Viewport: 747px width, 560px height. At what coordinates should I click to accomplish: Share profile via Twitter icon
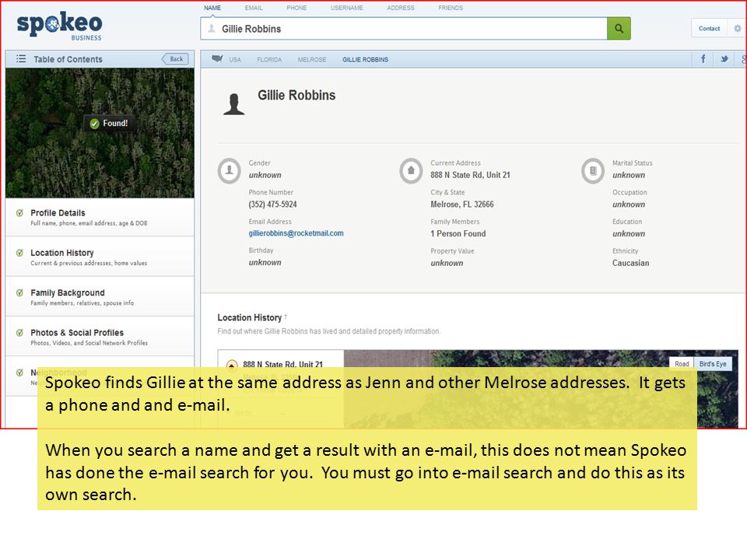pyautogui.click(x=724, y=59)
